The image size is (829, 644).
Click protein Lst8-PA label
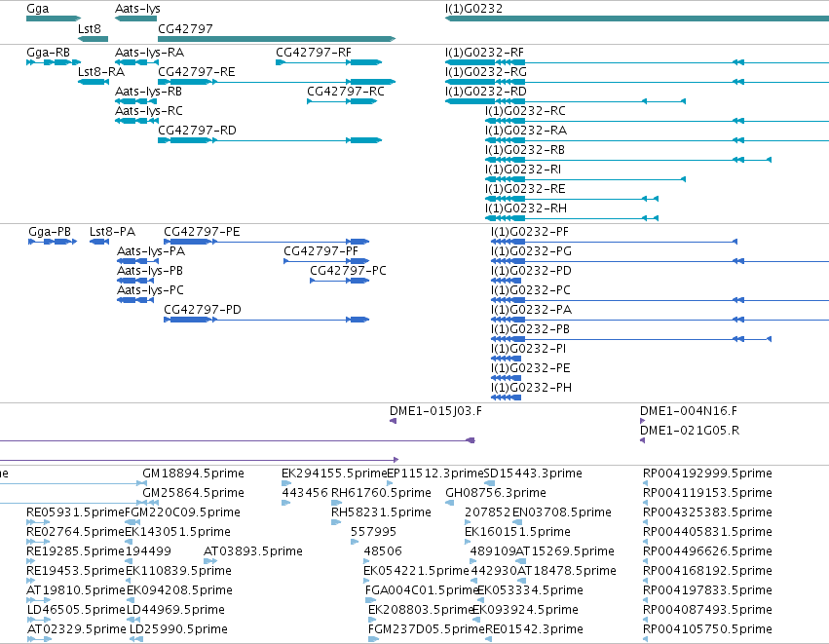click(113, 232)
